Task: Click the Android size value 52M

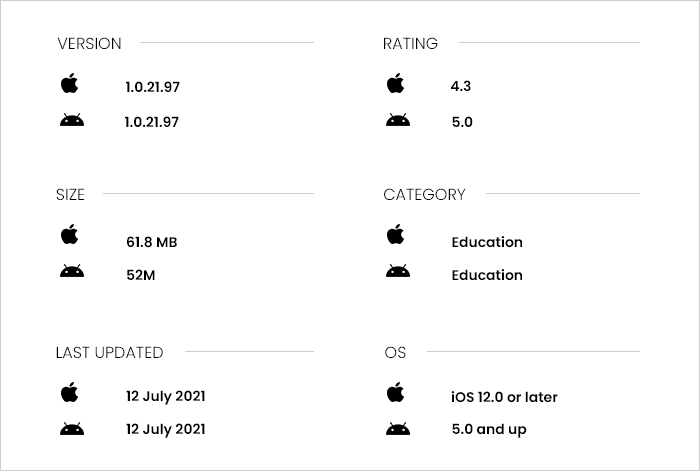Action: point(140,275)
